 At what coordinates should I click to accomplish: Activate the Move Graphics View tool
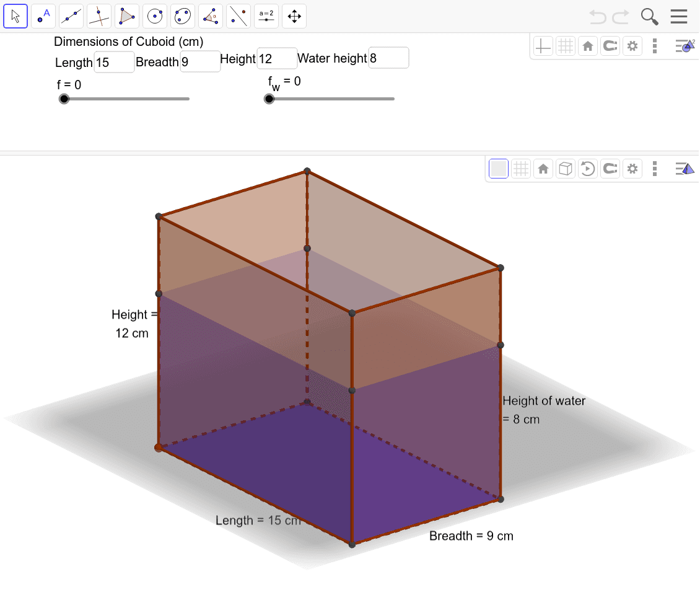point(294,15)
